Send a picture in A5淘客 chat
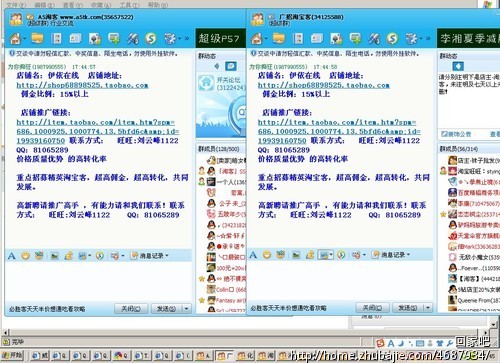 pos(55,256)
